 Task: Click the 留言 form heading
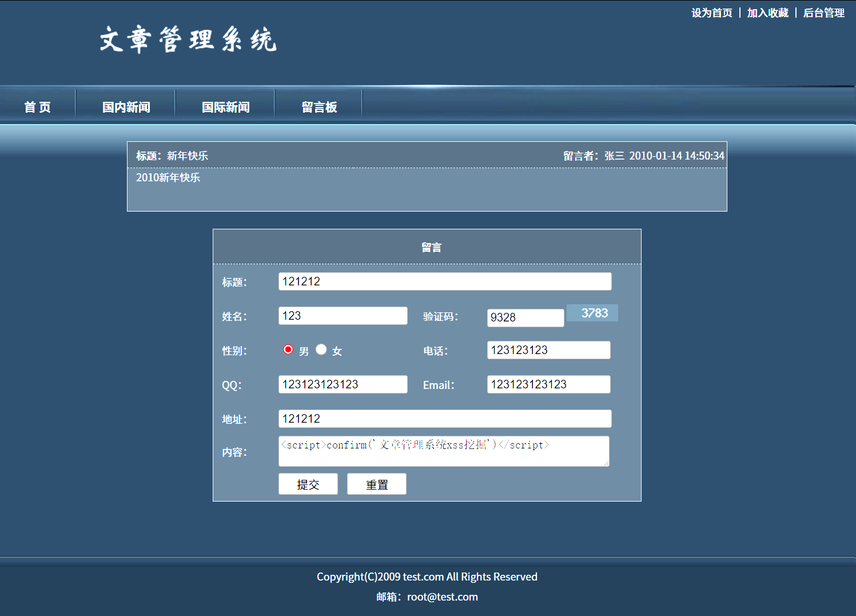431,247
